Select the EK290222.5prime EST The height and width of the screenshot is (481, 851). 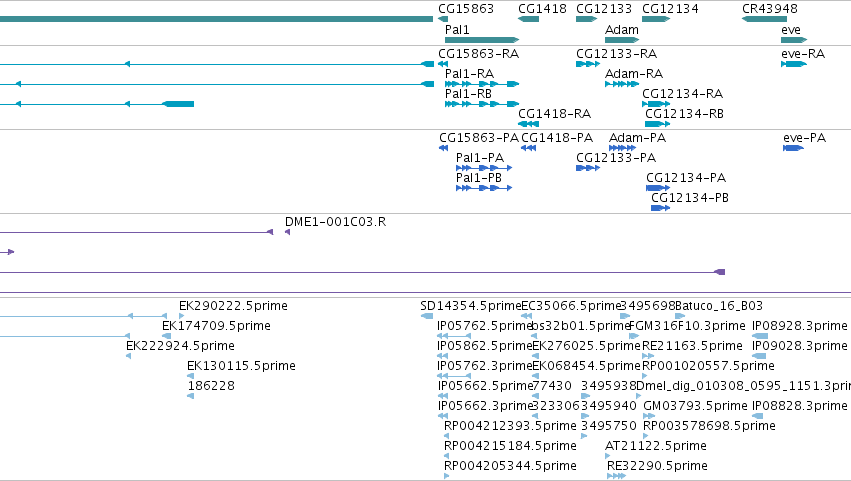(181, 316)
